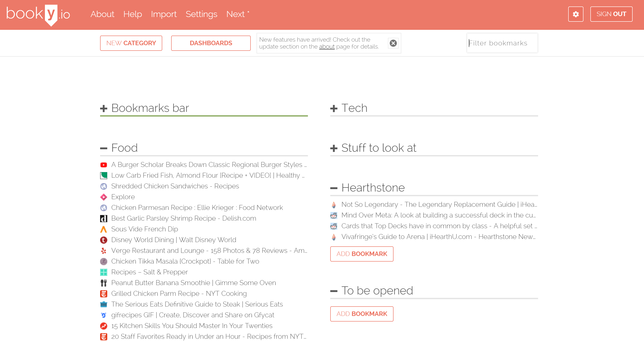Click the favicon beside Low Carb Fried Fish
Image resolution: width=644 pixels, height=341 pixels.
[103, 175]
